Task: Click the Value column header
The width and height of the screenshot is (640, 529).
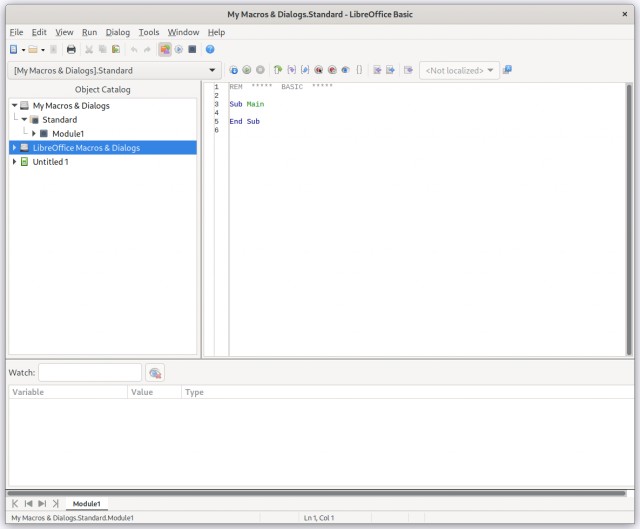Action: click(x=154, y=392)
